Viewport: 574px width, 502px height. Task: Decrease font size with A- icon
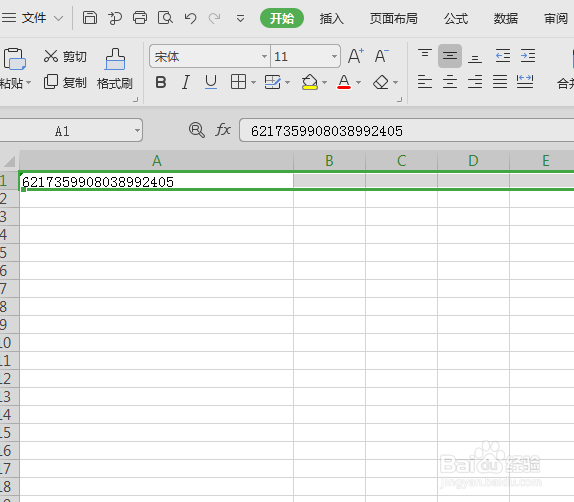[x=381, y=56]
